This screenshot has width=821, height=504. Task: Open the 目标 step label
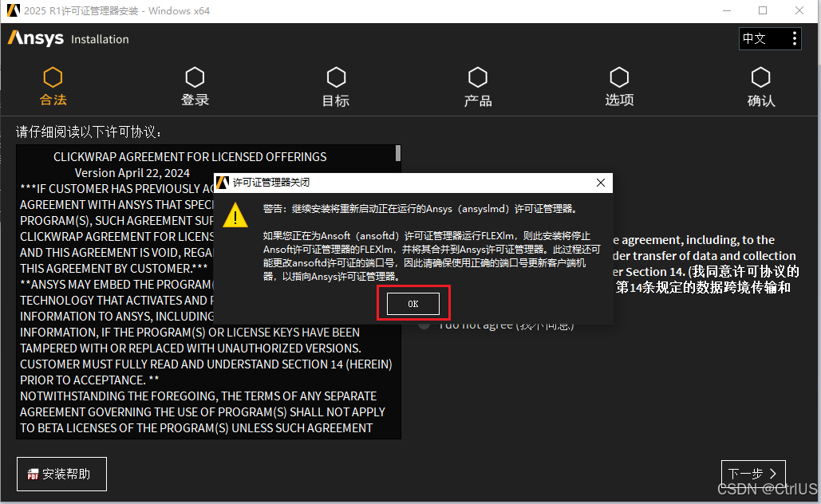click(336, 100)
